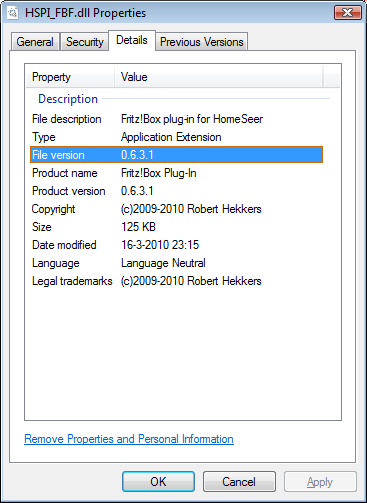Select the Details tab
Screen dimensions: 367x503
click(132, 40)
